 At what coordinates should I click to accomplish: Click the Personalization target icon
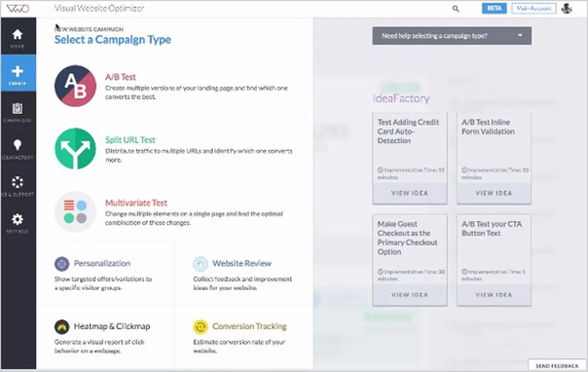pos(62,264)
